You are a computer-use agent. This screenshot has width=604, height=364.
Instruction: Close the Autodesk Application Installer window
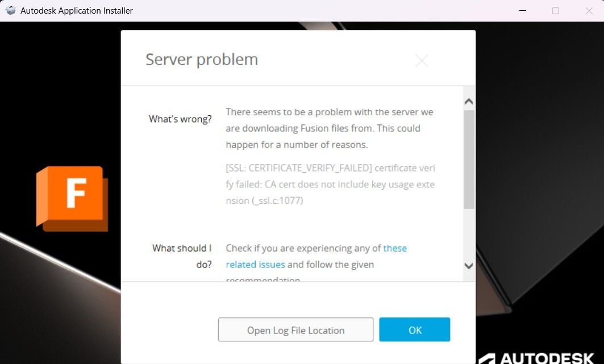click(589, 11)
